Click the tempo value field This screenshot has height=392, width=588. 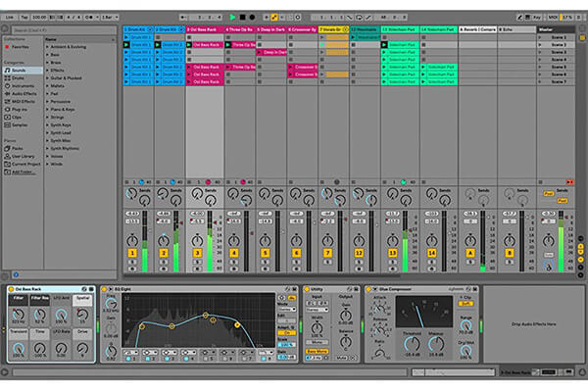[x=39, y=18]
